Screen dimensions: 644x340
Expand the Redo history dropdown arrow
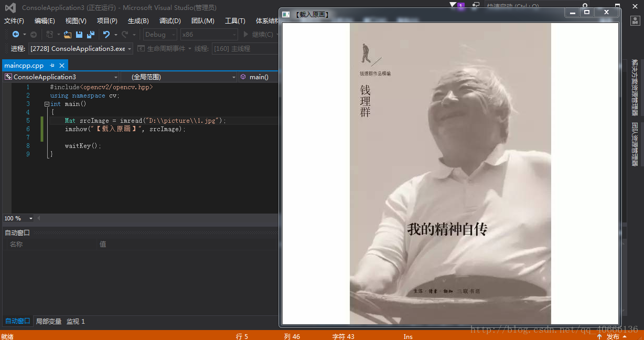(x=134, y=35)
